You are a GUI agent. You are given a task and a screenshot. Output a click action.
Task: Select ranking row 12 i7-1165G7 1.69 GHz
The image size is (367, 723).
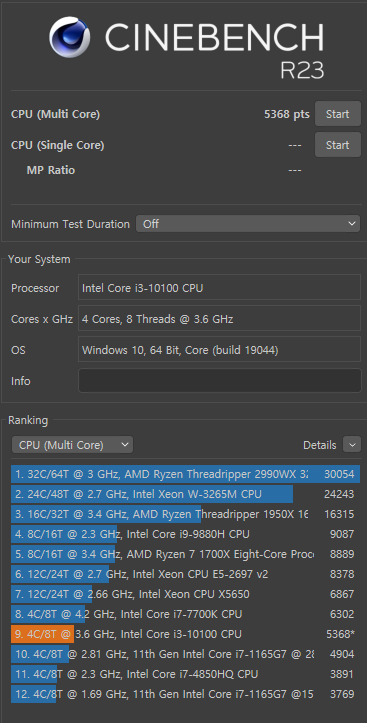pyautogui.click(x=185, y=694)
